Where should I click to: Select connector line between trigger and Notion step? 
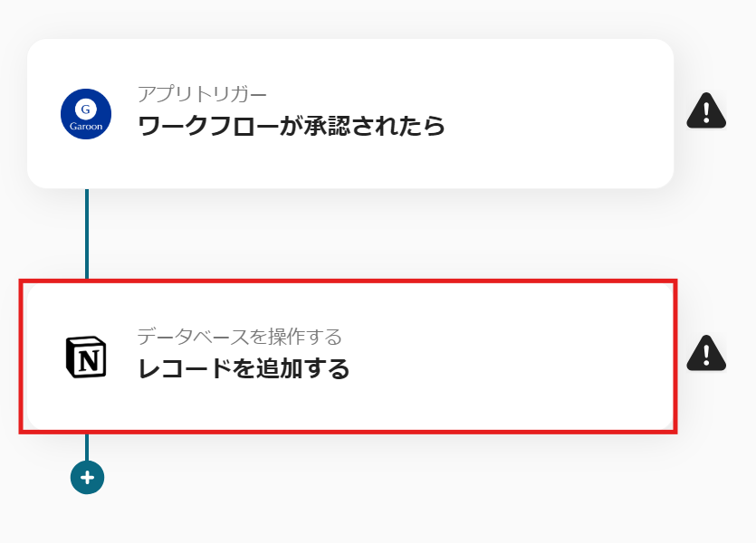[x=87, y=233]
